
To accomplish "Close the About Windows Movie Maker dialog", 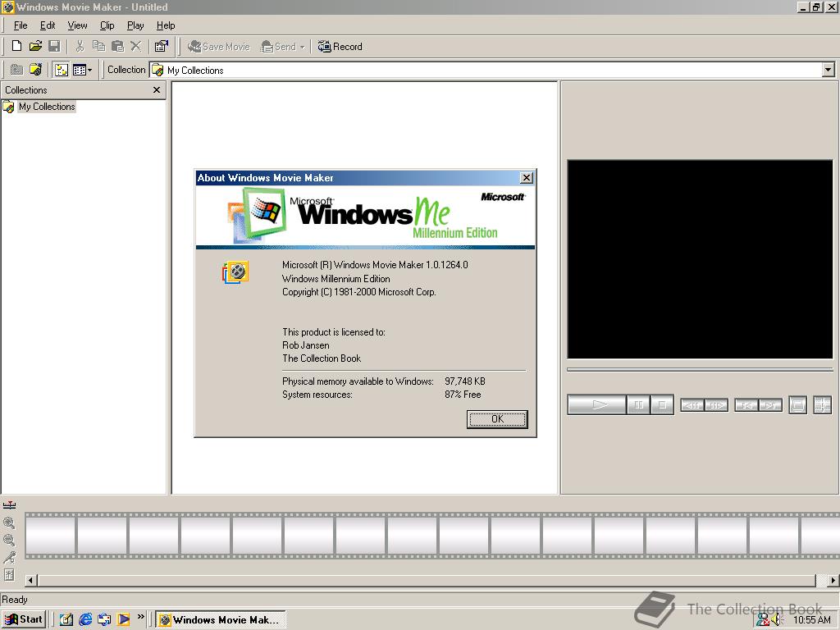I will click(x=527, y=178).
